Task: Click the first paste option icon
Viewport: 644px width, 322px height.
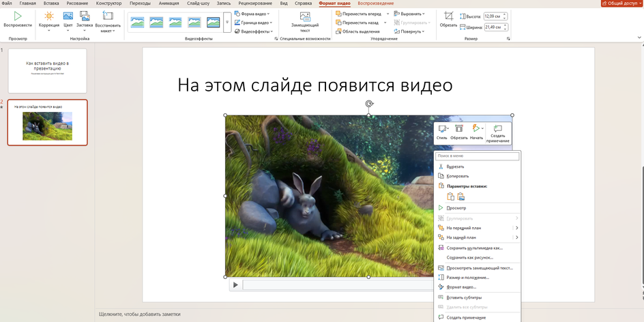Action: click(x=450, y=196)
